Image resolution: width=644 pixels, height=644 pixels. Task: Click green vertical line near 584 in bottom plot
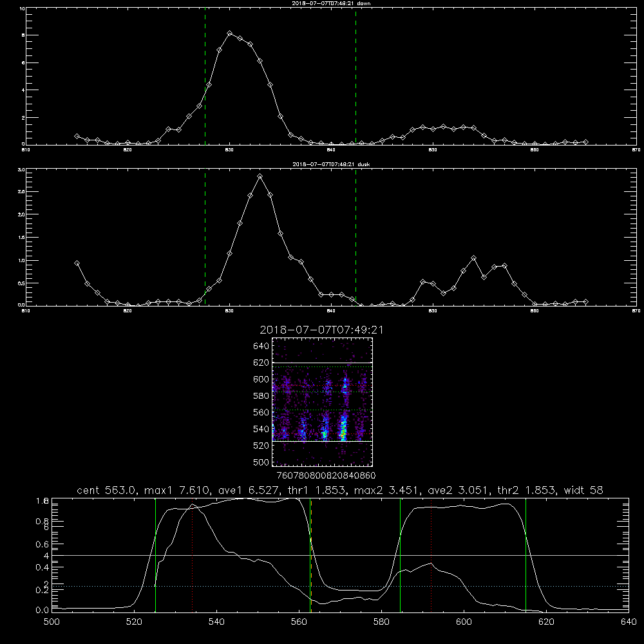(400, 554)
